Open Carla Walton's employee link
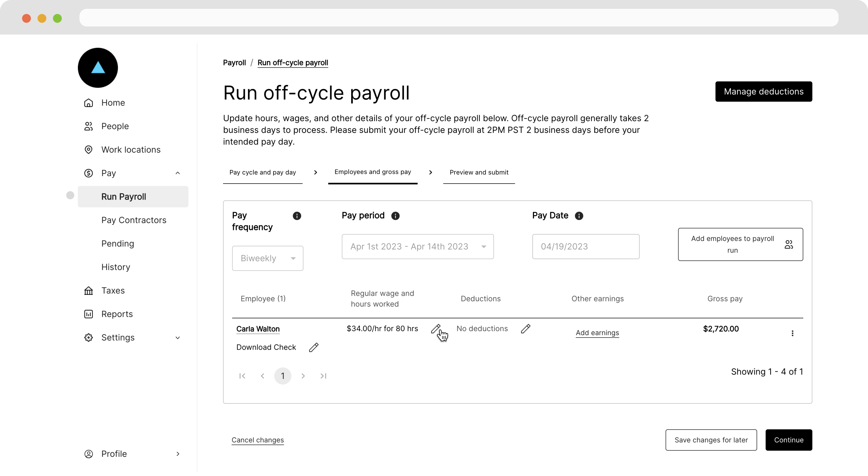This screenshot has height=476, width=868. pyautogui.click(x=258, y=329)
